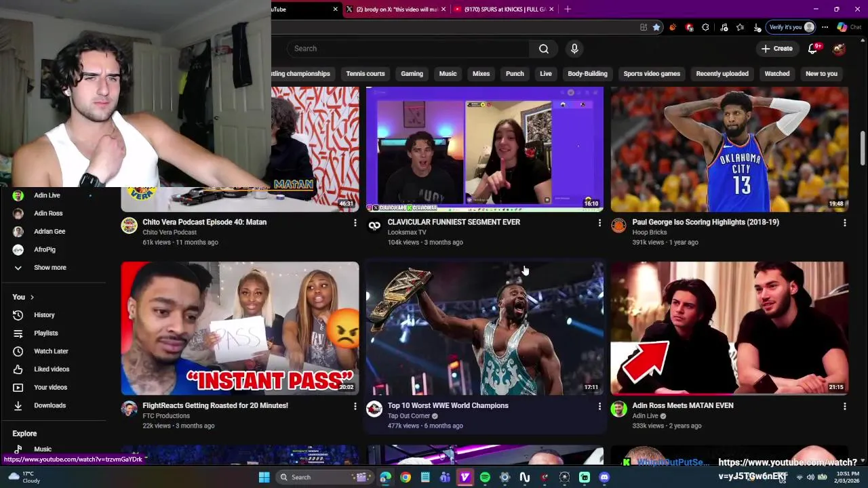
Task: Open Looksmax TV channel link
Action: [x=407, y=232]
